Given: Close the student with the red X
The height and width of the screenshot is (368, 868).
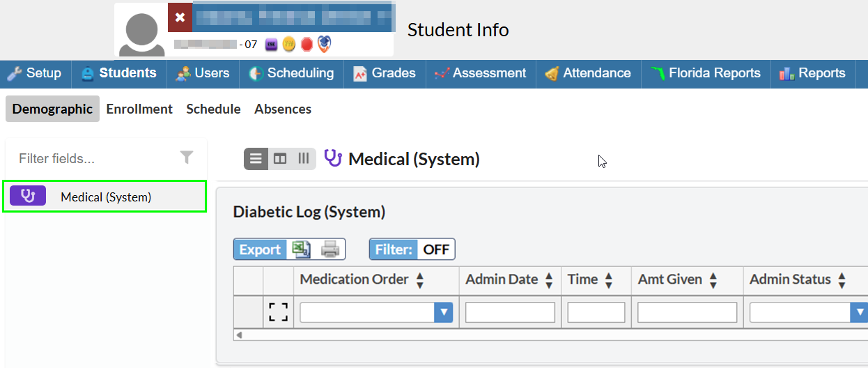Looking at the screenshot, I should click(x=180, y=17).
